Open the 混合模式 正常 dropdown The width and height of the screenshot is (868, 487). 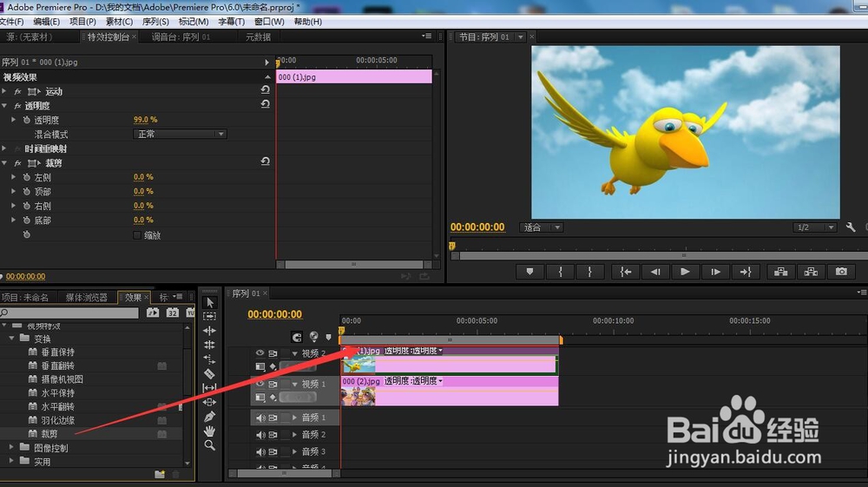(180, 134)
